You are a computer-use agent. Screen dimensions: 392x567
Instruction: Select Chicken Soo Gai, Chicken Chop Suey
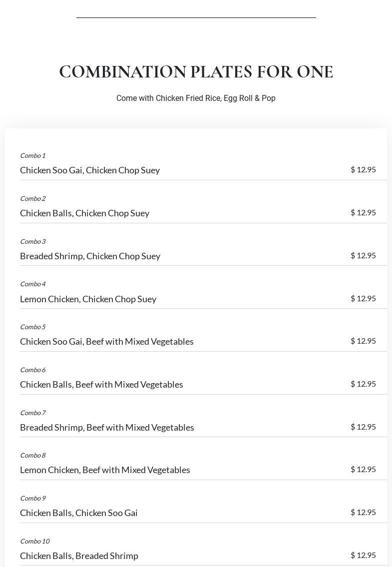point(90,170)
